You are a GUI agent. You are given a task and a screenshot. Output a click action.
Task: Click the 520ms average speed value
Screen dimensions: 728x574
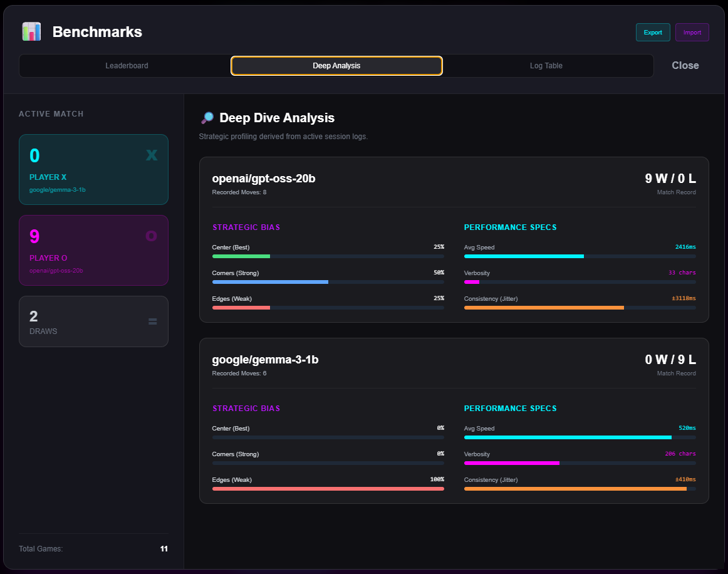[687, 428]
